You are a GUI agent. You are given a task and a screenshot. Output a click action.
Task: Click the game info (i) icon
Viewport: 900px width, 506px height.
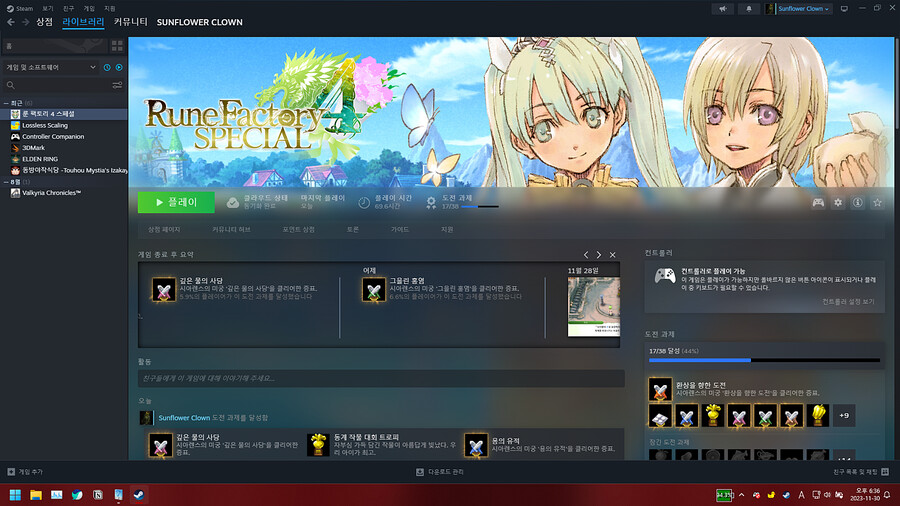pyautogui.click(x=857, y=203)
